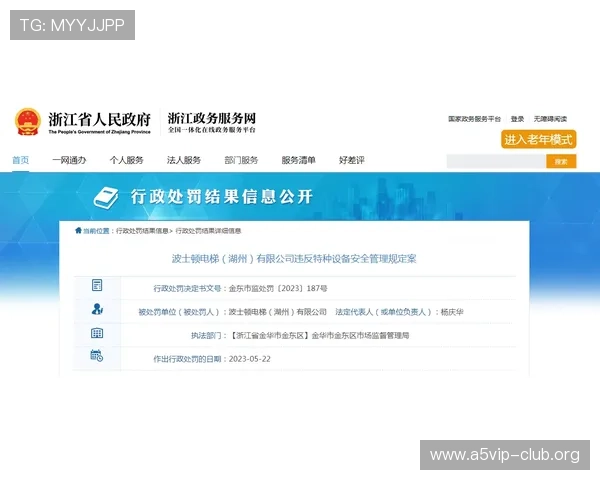
Task: Click the penalty date 2023-05-22
Action: click(249, 359)
